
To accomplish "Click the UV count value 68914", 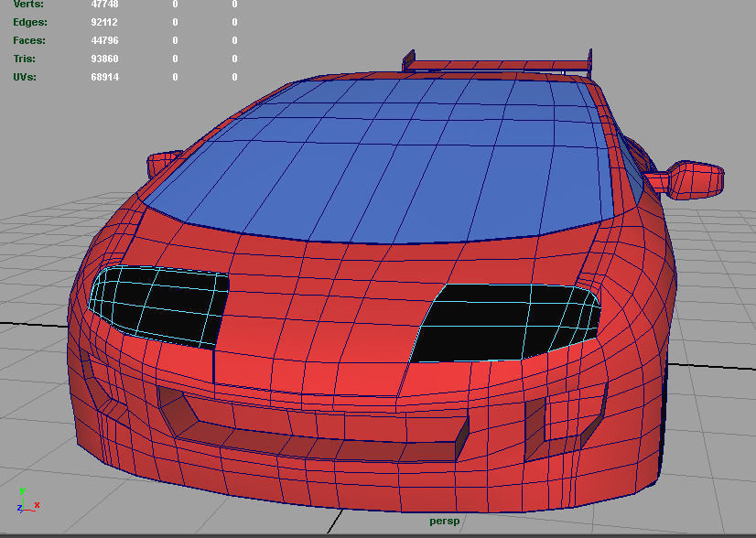I will [x=104, y=77].
